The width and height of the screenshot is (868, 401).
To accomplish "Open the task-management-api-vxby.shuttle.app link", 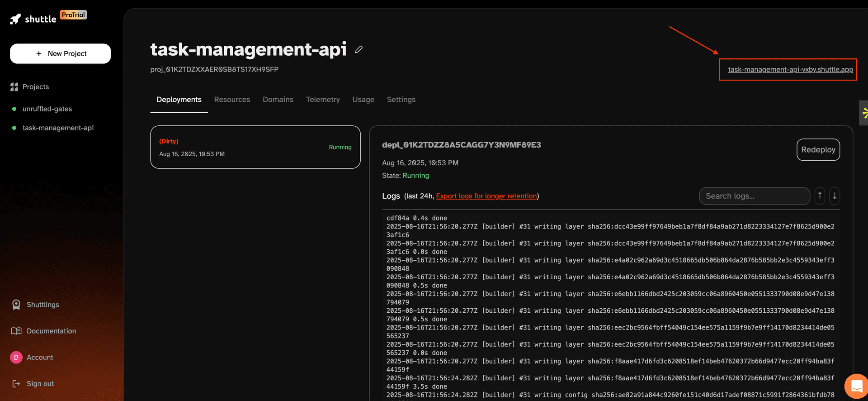I will pyautogui.click(x=790, y=69).
